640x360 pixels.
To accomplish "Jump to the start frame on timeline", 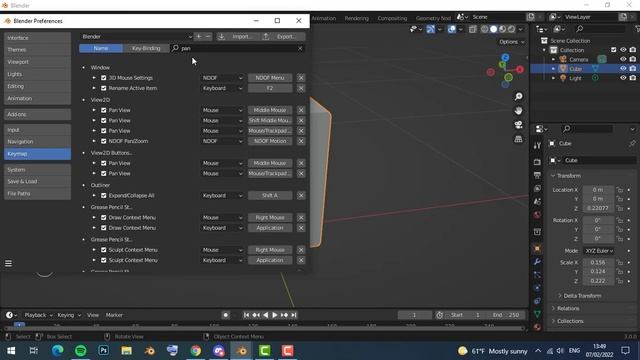I will click(246, 315).
